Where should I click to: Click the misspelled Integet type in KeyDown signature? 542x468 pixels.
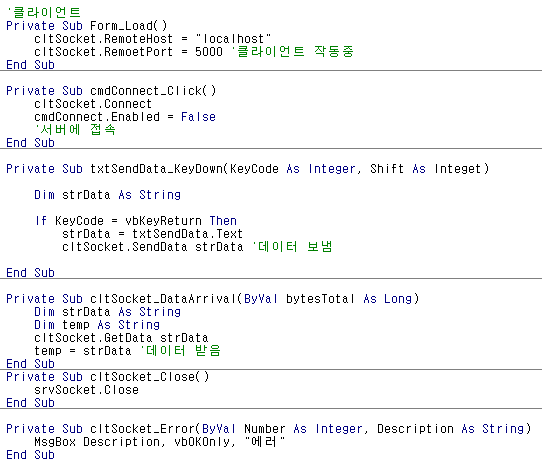click(458, 169)
